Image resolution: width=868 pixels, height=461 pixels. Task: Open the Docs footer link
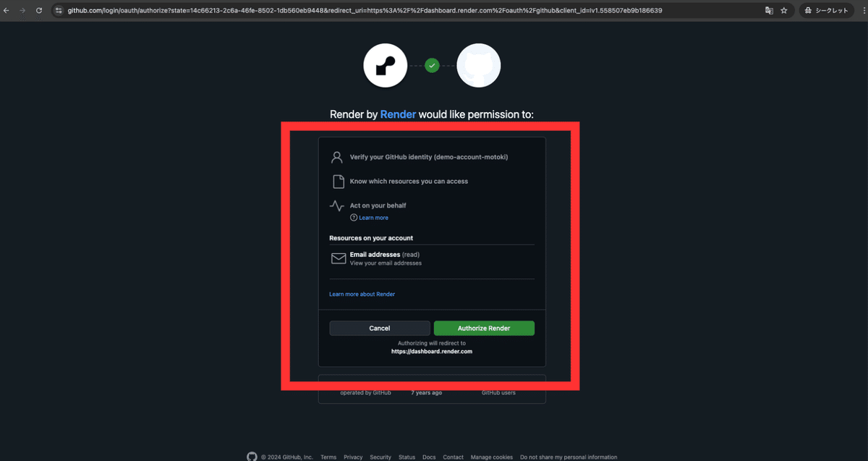(429, 457)
